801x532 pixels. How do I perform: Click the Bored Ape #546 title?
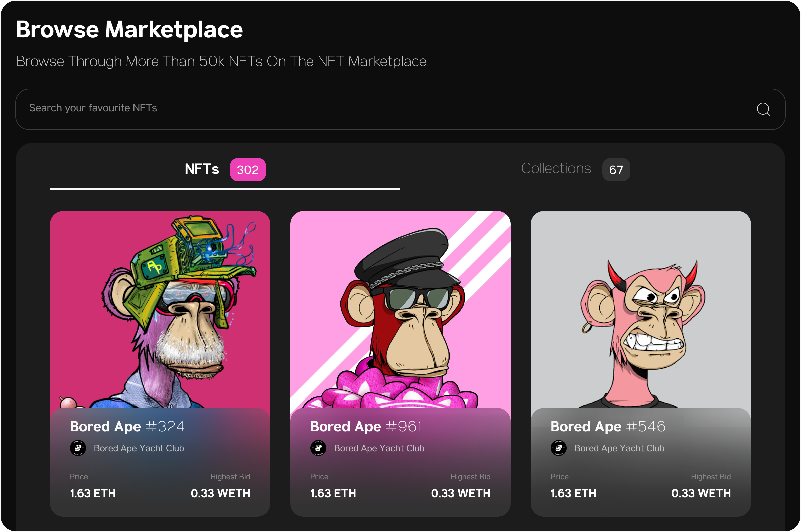[x=608, y=427]
